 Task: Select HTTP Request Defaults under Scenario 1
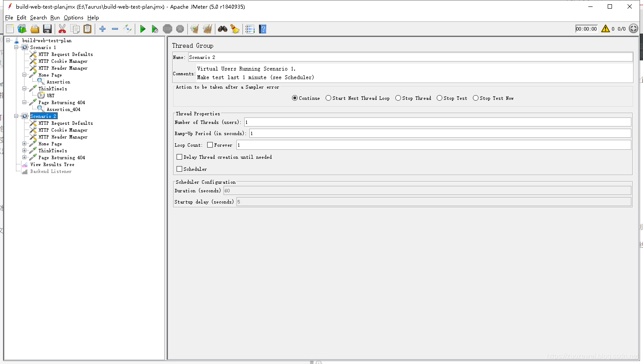65,54
